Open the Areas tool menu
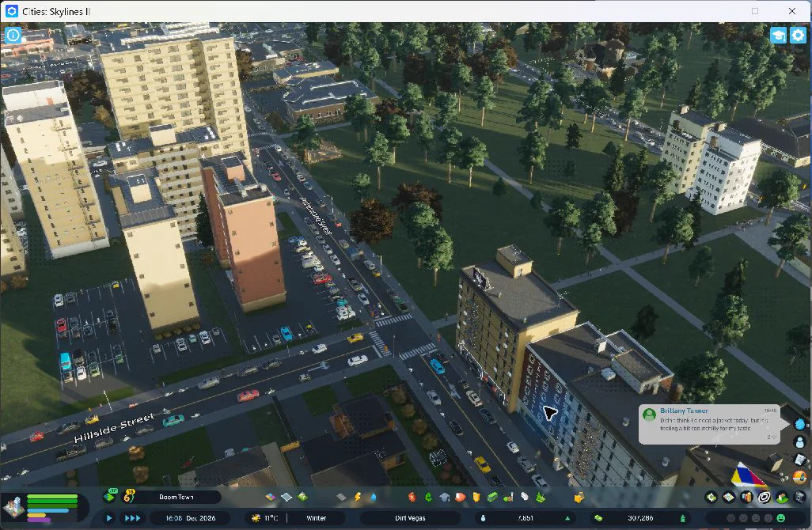The height and width of the screenshot is (530, 812). (x=286, y=497)
